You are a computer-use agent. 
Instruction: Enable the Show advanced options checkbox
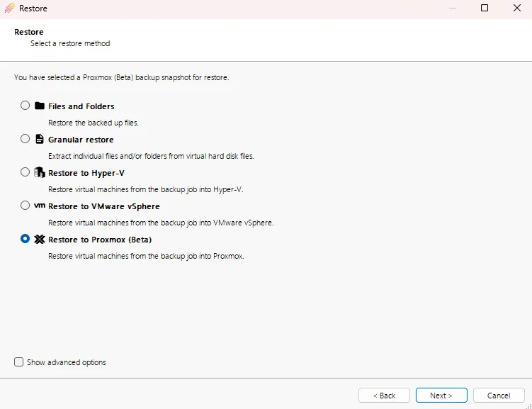click(18, 362)
